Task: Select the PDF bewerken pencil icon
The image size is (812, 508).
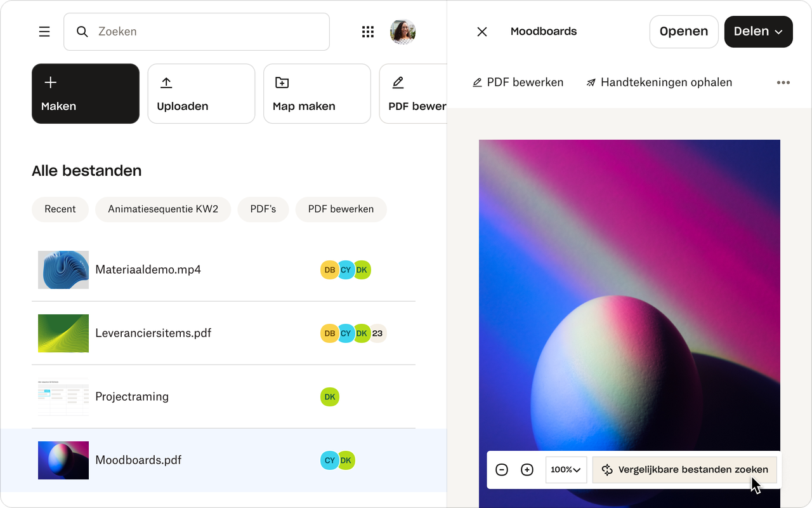Action: pyautogui.click(x=398, y=82)
